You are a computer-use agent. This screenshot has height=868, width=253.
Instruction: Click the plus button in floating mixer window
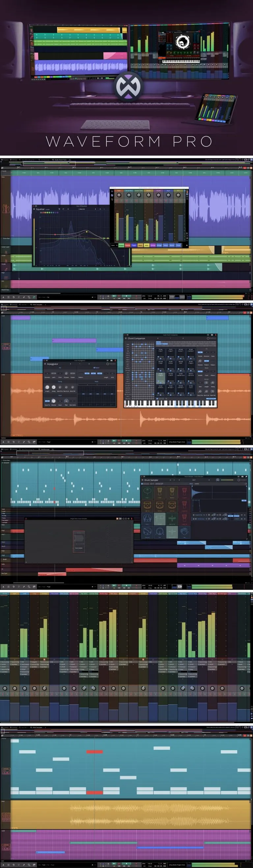click(186, 245)
